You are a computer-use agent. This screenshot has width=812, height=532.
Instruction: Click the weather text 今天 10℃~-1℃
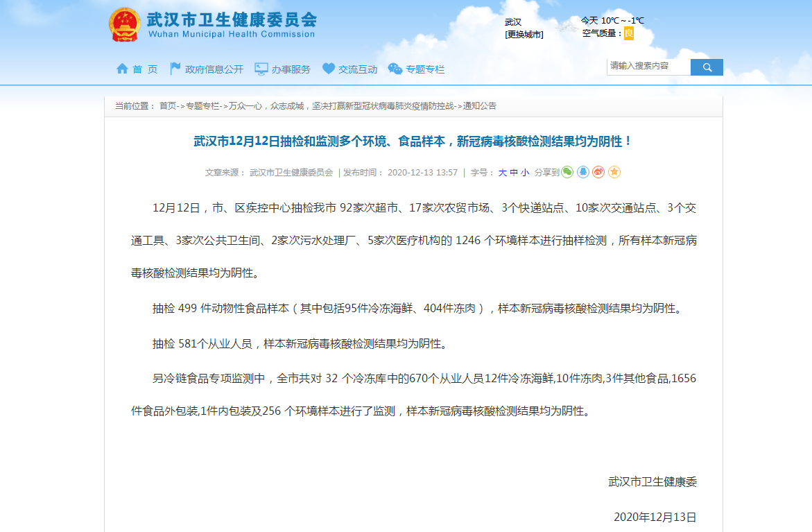[x=612, y=21]
